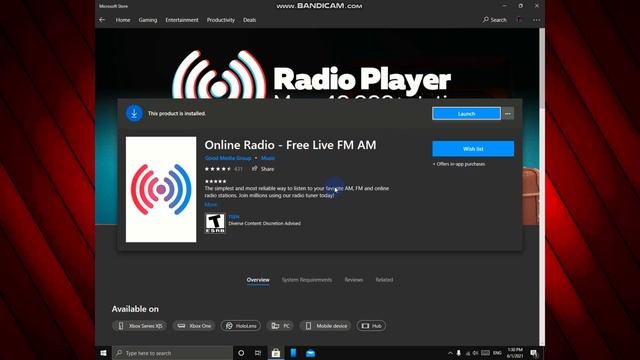Open Task View from the taskbar

tap(258, 353)
